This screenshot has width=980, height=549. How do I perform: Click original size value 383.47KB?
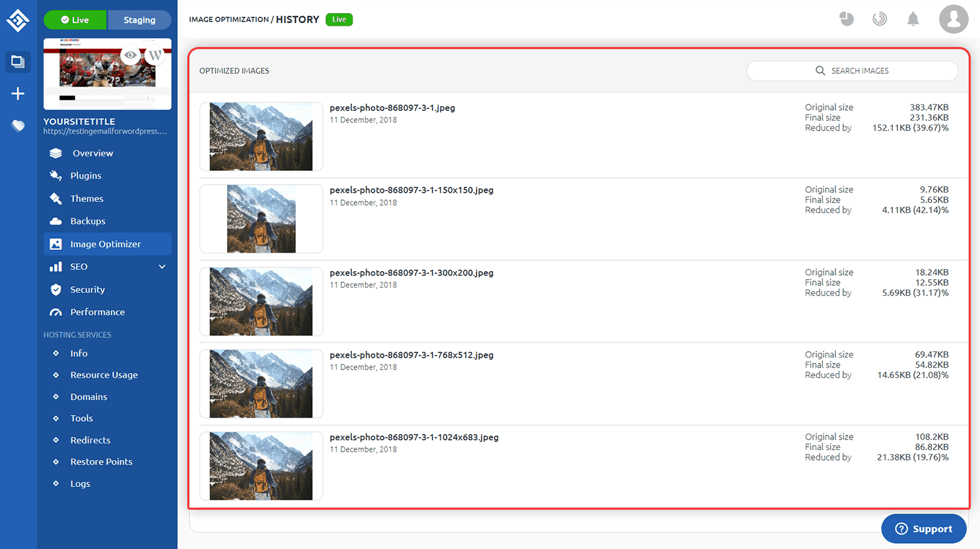(929, 108)
